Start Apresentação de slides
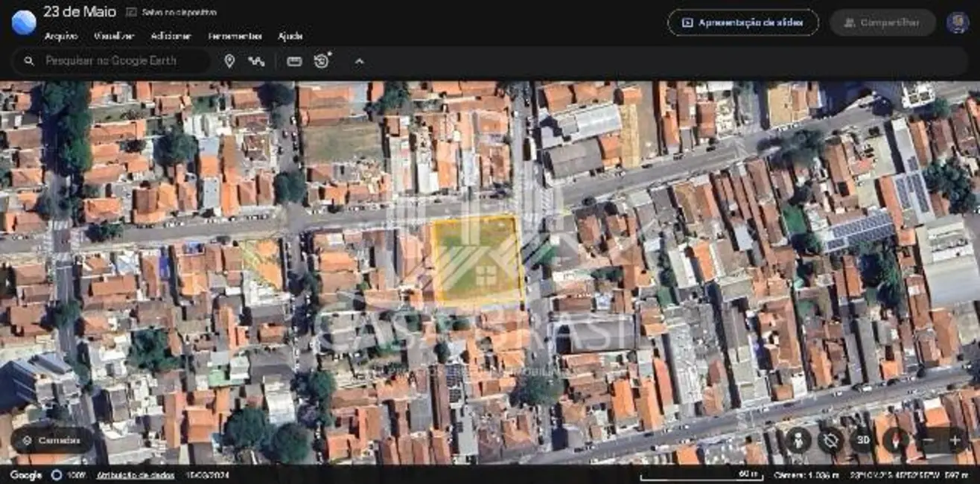The width and height of the screenshot is (980, 484). 742,22
